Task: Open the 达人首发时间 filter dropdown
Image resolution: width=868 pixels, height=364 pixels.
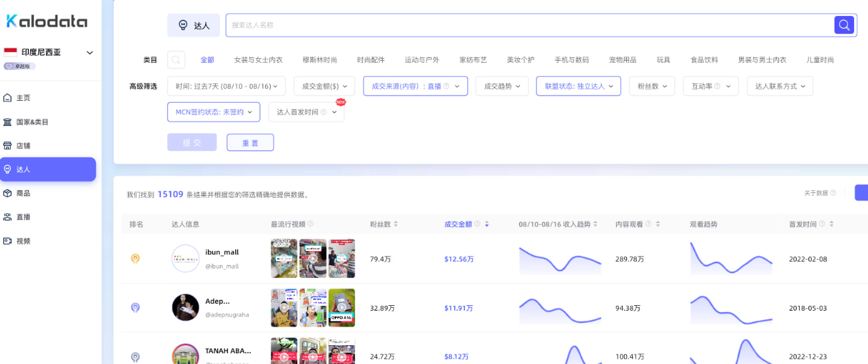Action: click(306, 112)
